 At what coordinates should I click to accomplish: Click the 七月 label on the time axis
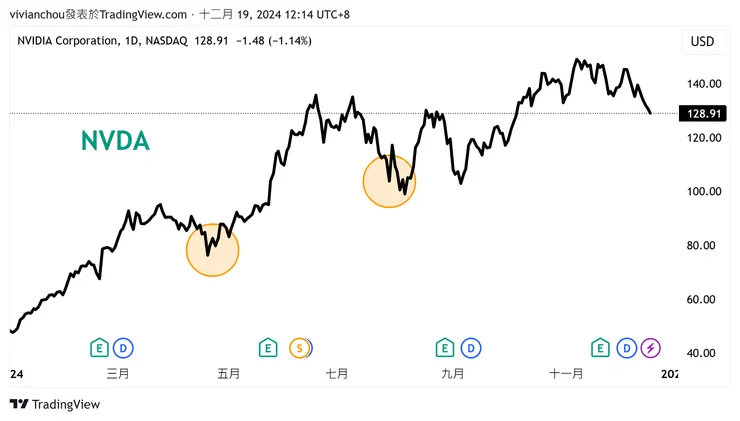tap(336, 374)
